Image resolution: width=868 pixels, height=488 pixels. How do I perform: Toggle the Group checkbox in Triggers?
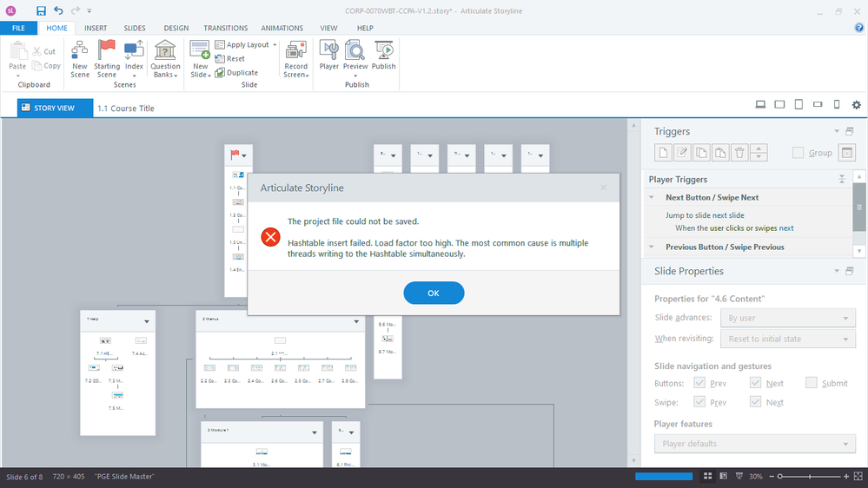click(x=798, y=153)
